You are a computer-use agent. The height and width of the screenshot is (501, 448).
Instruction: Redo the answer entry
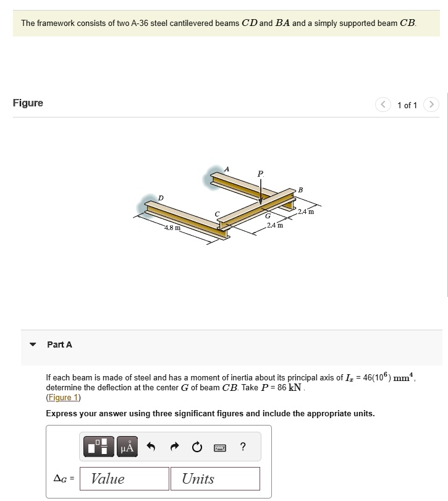174,447
